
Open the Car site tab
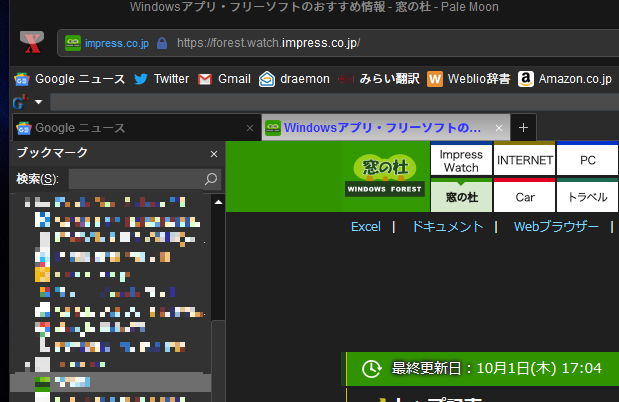[524, 195]
